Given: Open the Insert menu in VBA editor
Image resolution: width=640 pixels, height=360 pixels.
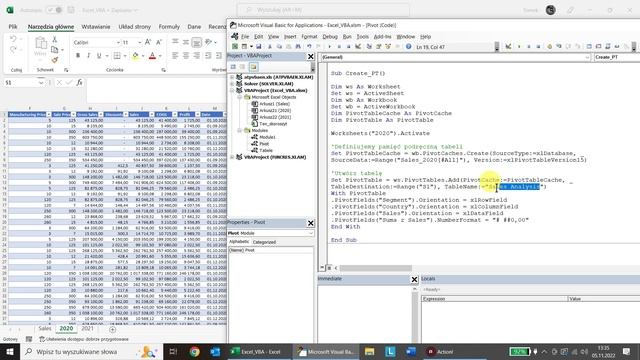Looking at the screenshot, I should tap(290, 37).
